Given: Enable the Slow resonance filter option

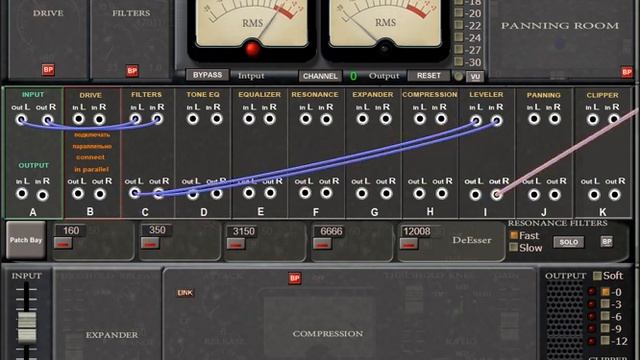Looking at the screenshot, I should click(x=514, y=247).
